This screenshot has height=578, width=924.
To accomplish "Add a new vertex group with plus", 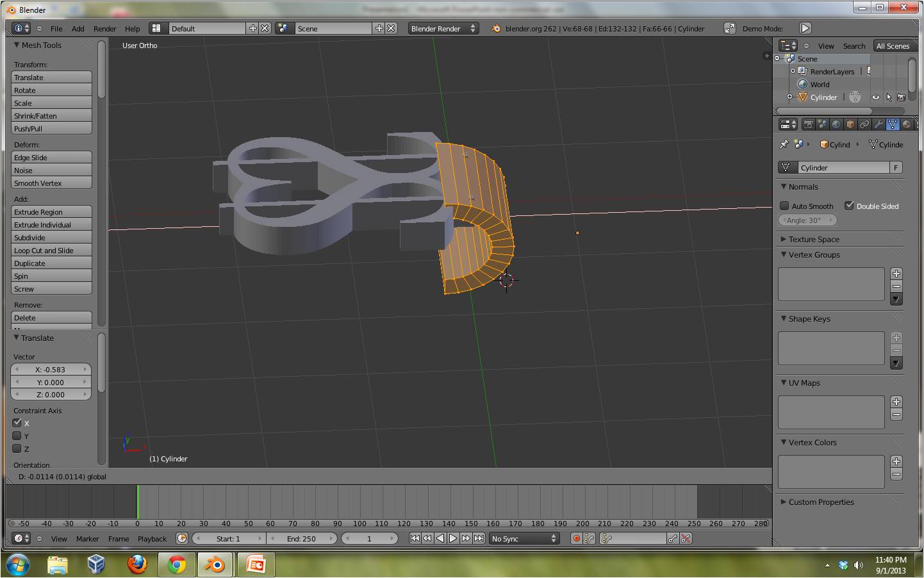I will (x=896, y=274).
